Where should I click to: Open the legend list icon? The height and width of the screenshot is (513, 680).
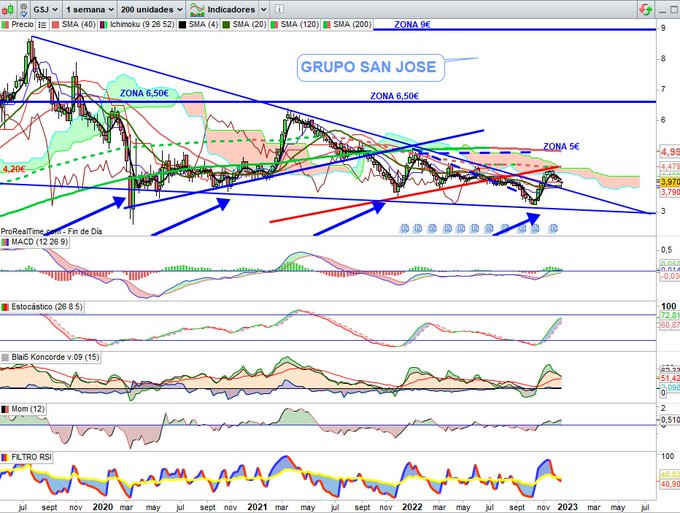coord(42,25)
